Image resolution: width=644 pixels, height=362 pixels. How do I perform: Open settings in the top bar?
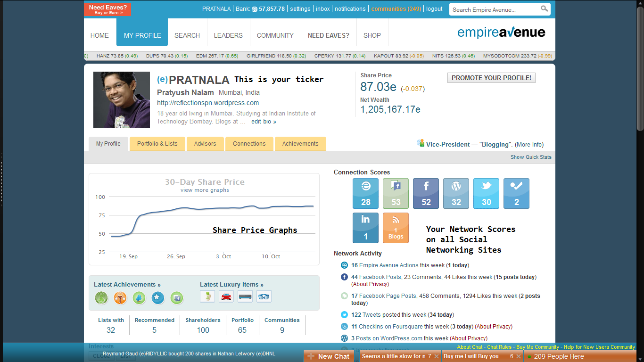tap(300, 9)
